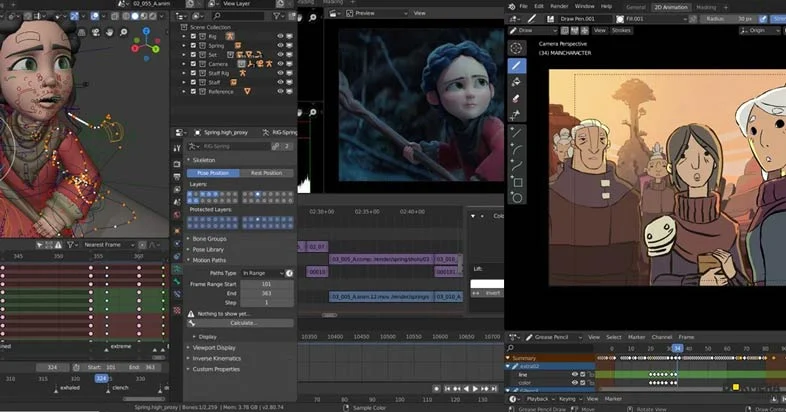The width and height of the screenshot is (786, 412).
Task: Select the Fill bucket tool
Action: 516,82
